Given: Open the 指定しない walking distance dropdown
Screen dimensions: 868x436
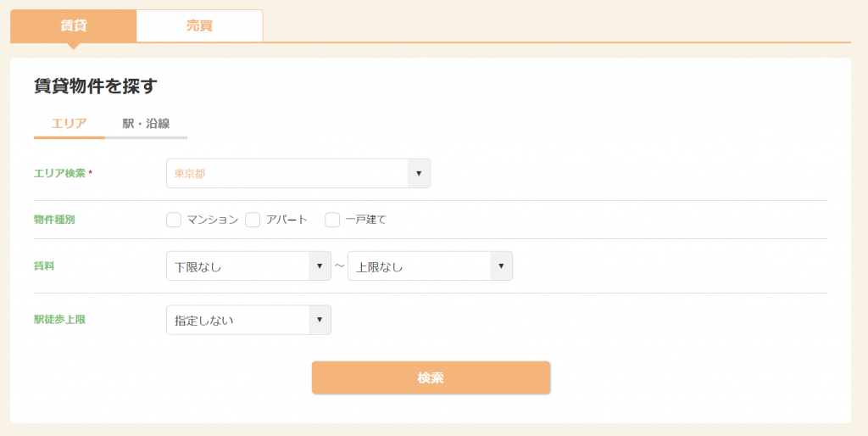Looking at the screenshot, I should (x=237, y=320).
